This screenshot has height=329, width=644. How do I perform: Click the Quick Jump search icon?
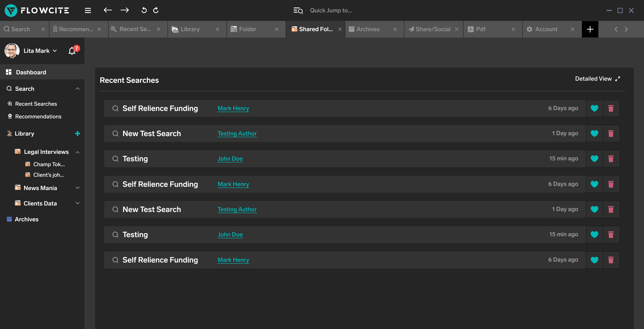click(x=298, y=11)
